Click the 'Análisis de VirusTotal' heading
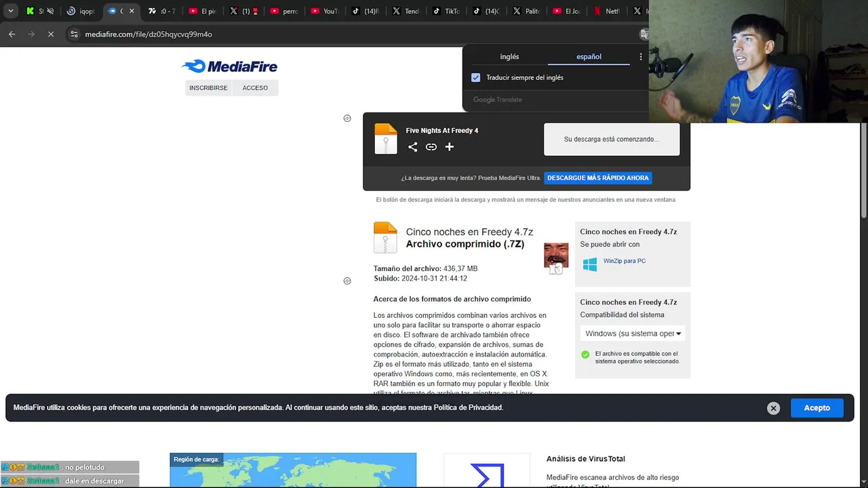The height and width of the screenshot is (488, 868). point(586,459)
